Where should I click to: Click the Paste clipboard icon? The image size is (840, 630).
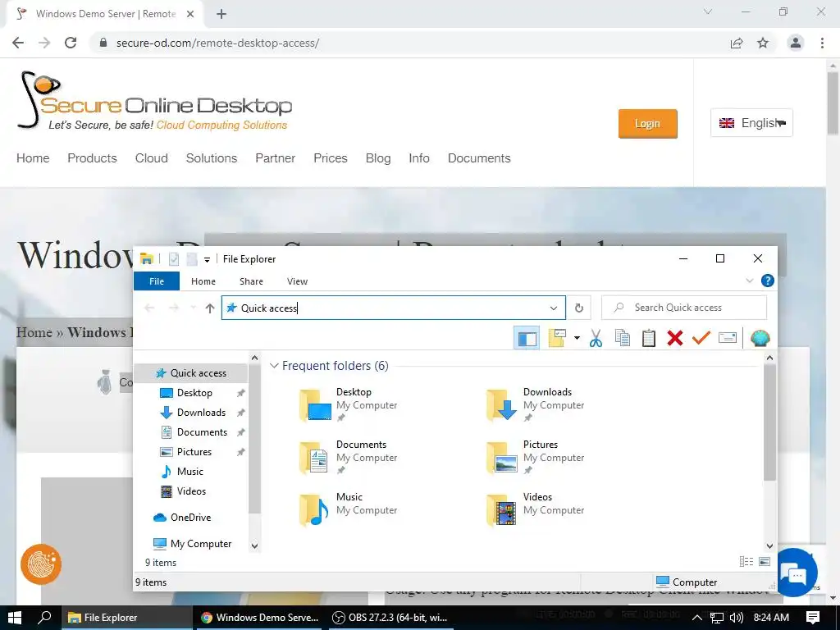coord(649,338)
